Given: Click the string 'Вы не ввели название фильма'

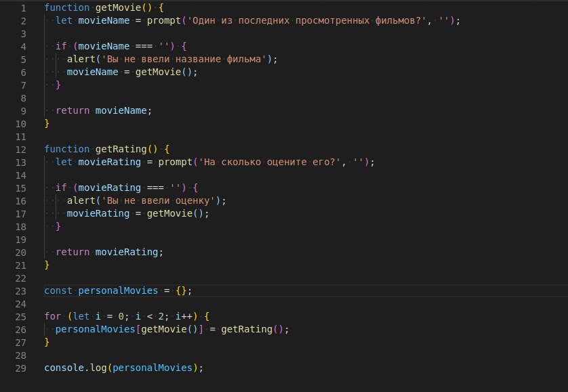Looking at the screenshot, I should (x=184, y=59).
